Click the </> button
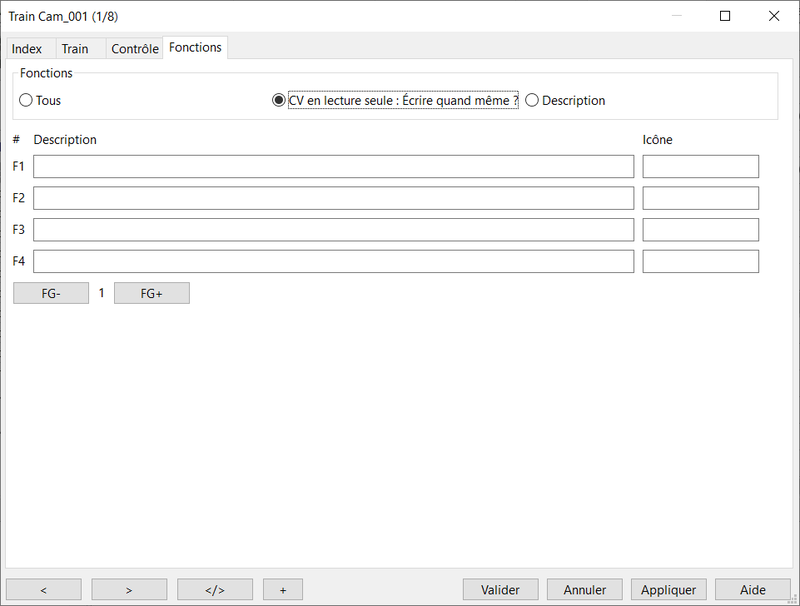This screenshot has height=606, width=800. tap(215, 590)
